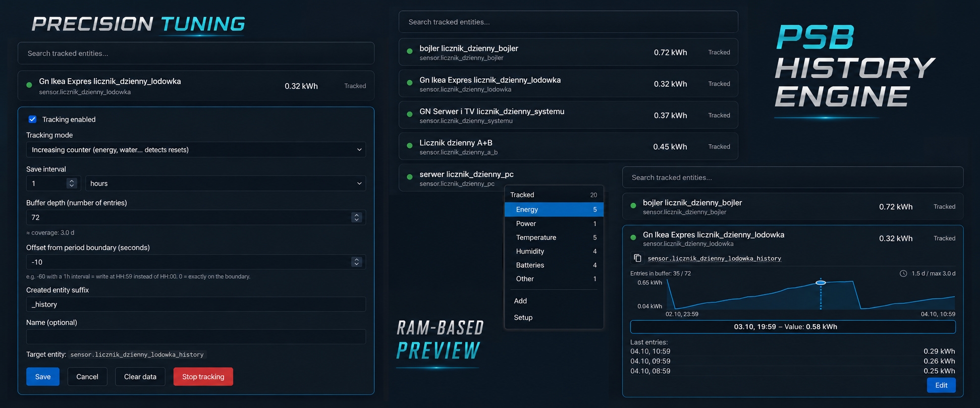Click the 03.10, 19:59 value readout bar
The width and height of the screenshot is (980, 408).
tap(793, 327)
